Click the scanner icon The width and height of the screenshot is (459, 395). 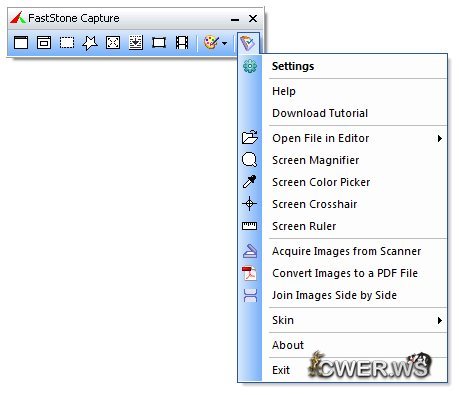click(x=250, y=251)
